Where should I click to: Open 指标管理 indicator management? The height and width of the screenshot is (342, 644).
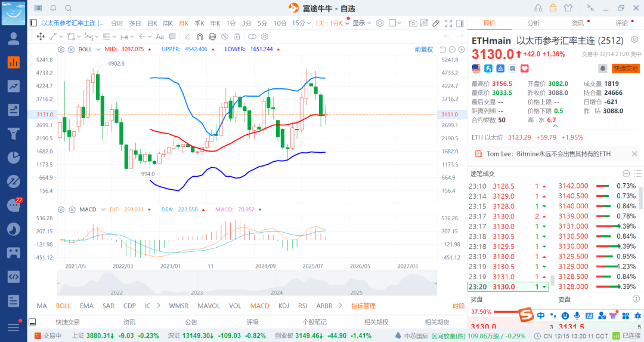(363, 306)
